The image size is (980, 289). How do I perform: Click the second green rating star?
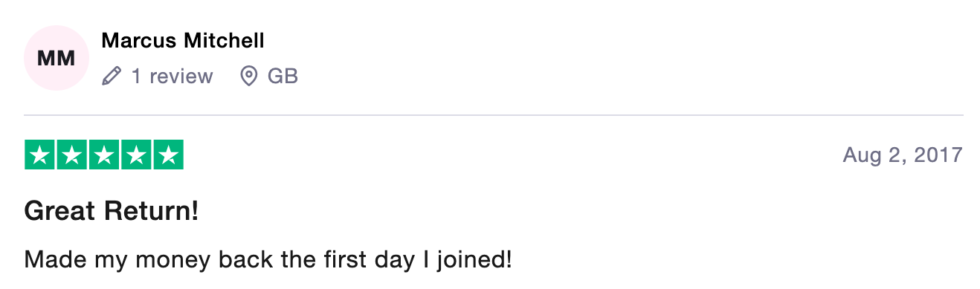(72, 155)
